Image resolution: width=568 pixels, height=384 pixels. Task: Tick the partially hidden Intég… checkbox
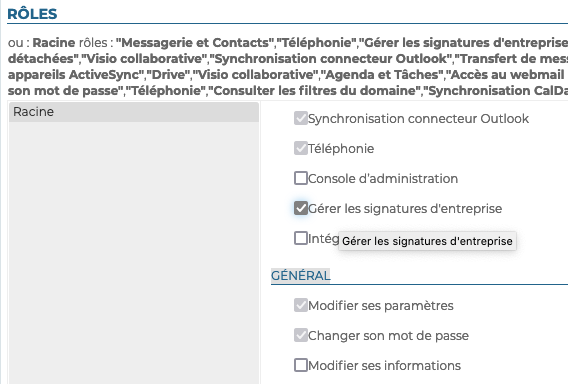[x=301, y=238]
